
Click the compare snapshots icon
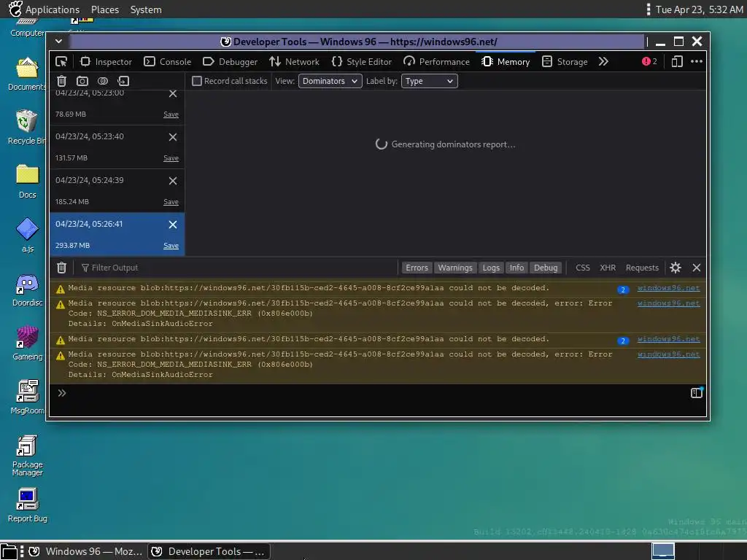(103, 81)
